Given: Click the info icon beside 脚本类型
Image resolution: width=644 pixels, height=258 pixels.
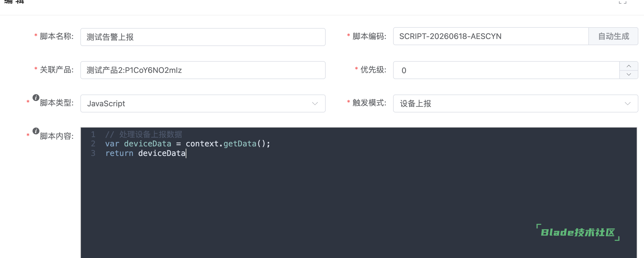Looking at the screenshot, I should pyautogui.click(x=36, y=98).
